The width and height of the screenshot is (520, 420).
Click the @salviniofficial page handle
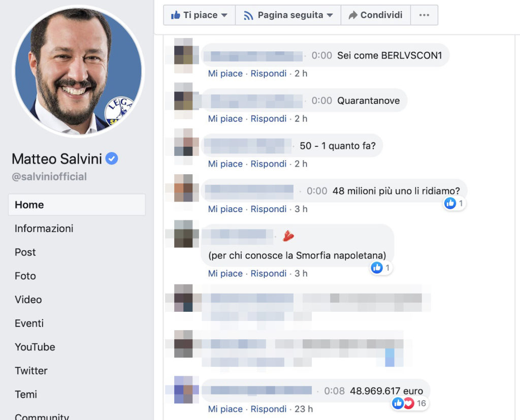click(x=49, y=177)
